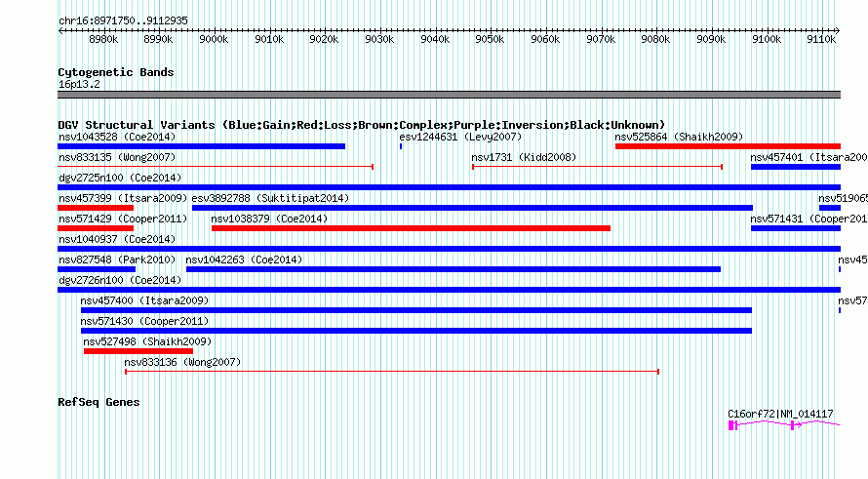
Task: Click the dgv2726n100 (Coe2014) label
Action: coord(120,280)
